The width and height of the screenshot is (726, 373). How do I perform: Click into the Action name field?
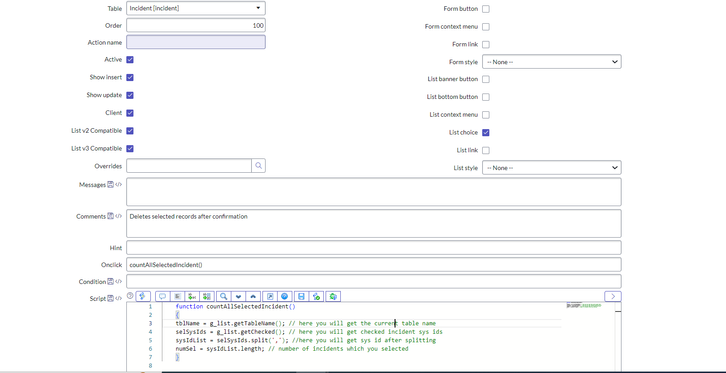coord(196,42)
